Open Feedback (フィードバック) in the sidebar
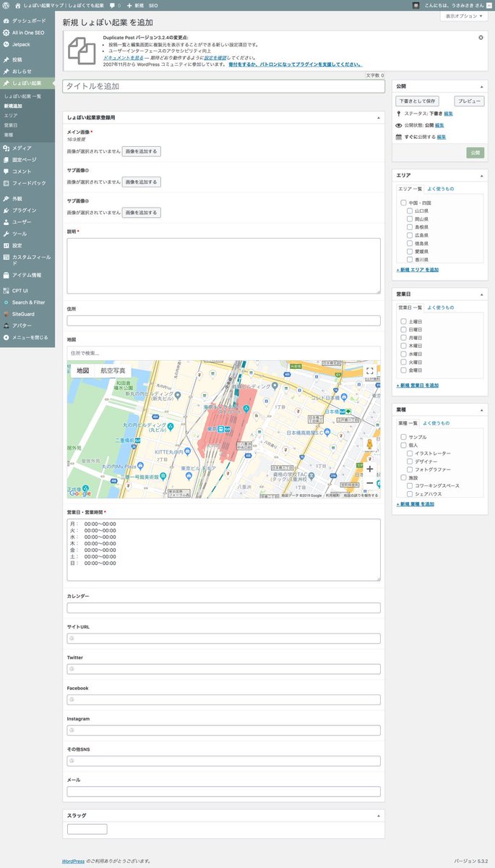This screenshot has height=868, width=495. (27, 183)
